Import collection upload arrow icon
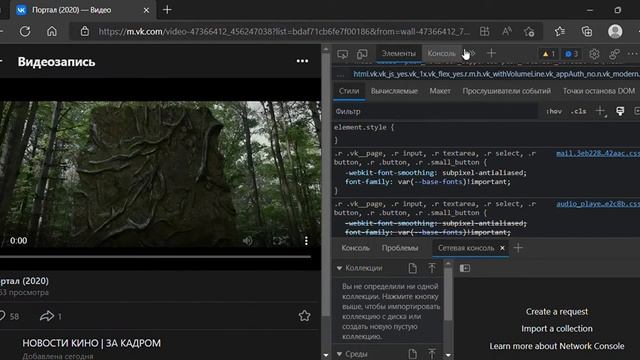The width and height of the screenshot is (640, 360). 432,268
